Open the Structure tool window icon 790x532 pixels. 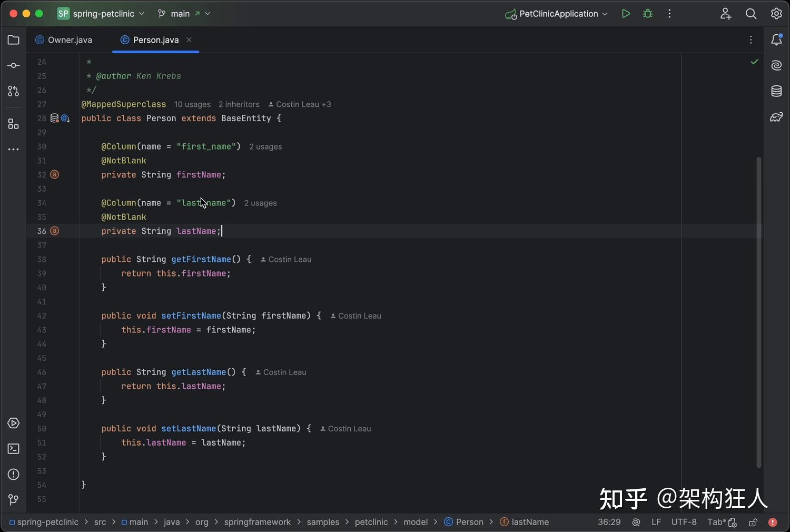(14, 124)
